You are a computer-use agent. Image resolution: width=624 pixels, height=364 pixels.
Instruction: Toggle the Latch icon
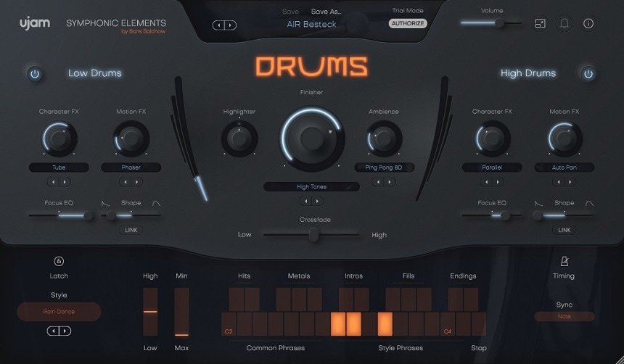click(59, 261)
